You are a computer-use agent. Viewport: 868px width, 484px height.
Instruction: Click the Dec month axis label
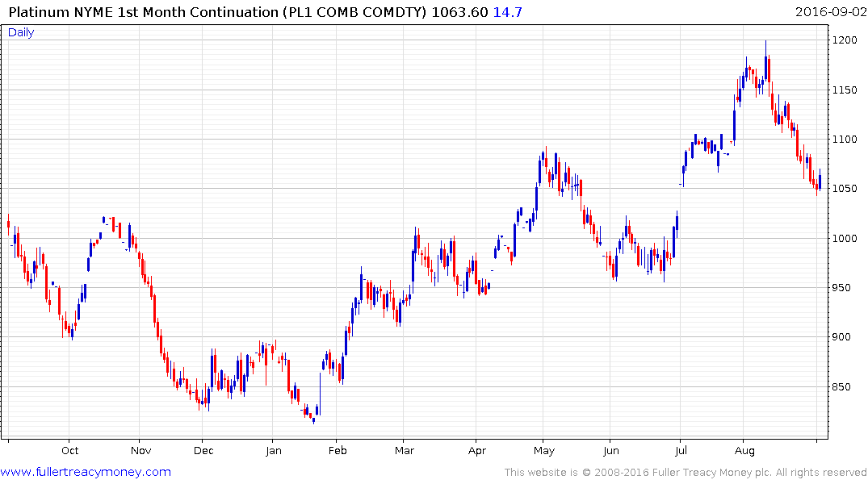[203, 451]
